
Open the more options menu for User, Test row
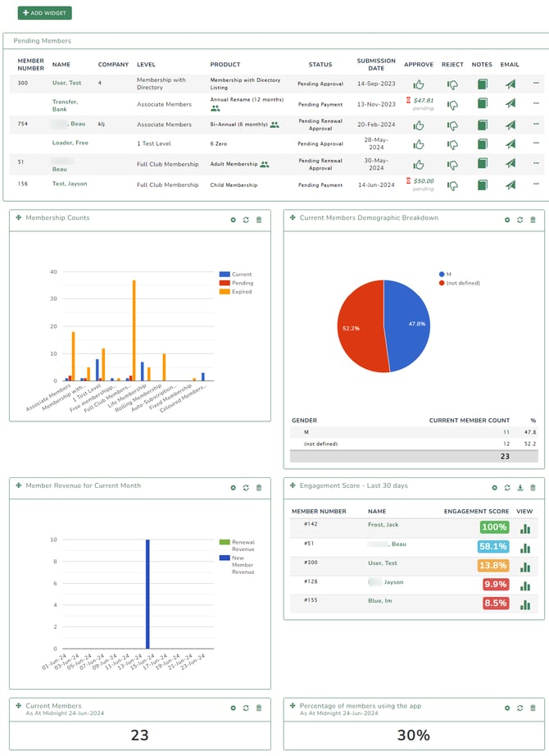[536, 84]
